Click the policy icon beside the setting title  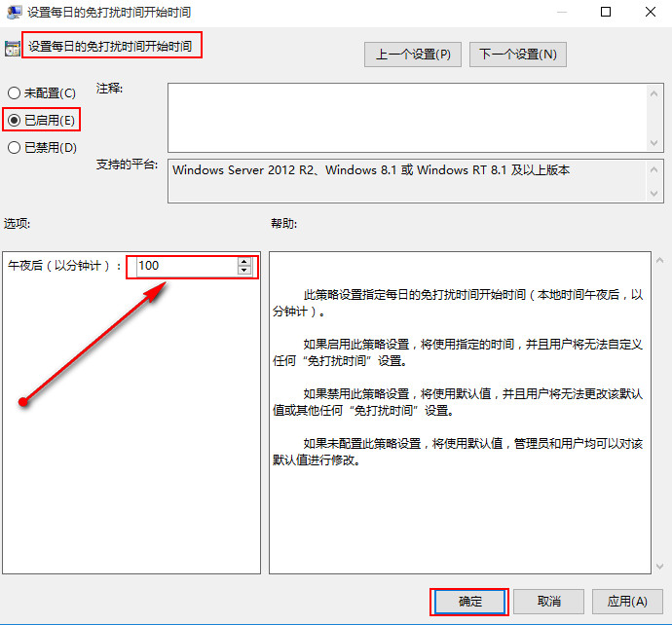12,48
